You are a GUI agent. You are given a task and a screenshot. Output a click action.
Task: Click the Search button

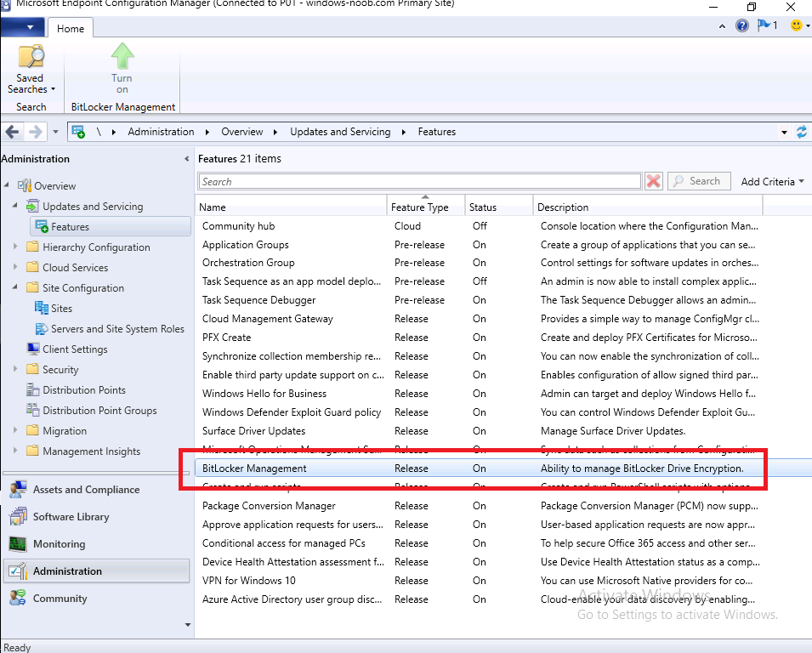click(699, 181)
